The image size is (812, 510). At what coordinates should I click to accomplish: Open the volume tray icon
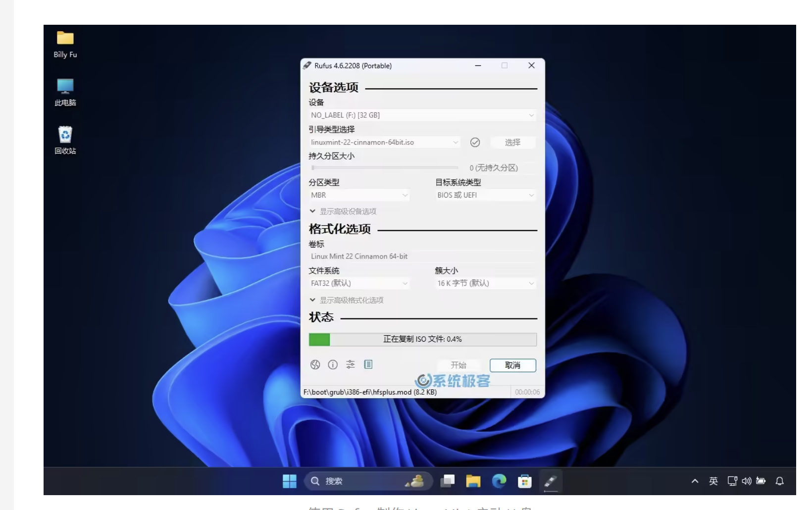[x=747, y=481]
